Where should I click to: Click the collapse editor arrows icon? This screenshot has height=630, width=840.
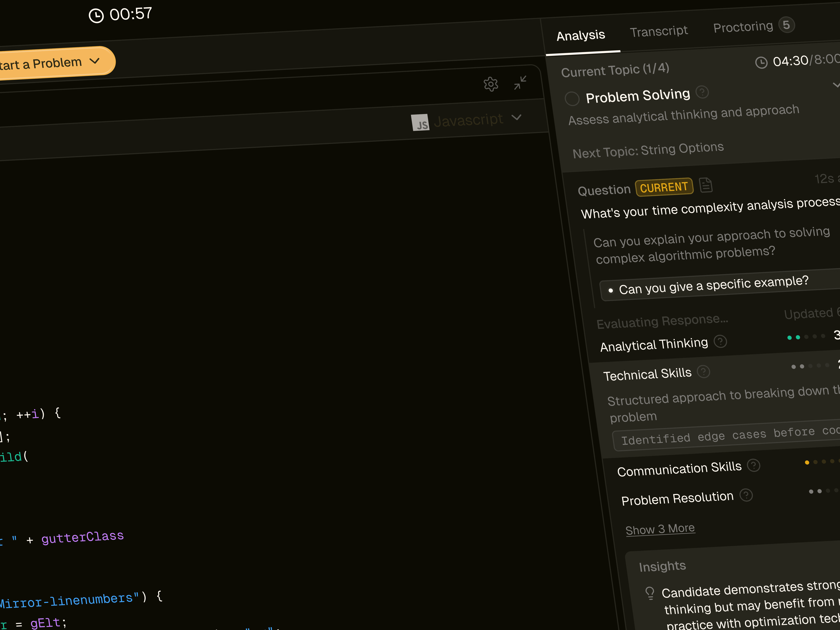click(520, 82)
